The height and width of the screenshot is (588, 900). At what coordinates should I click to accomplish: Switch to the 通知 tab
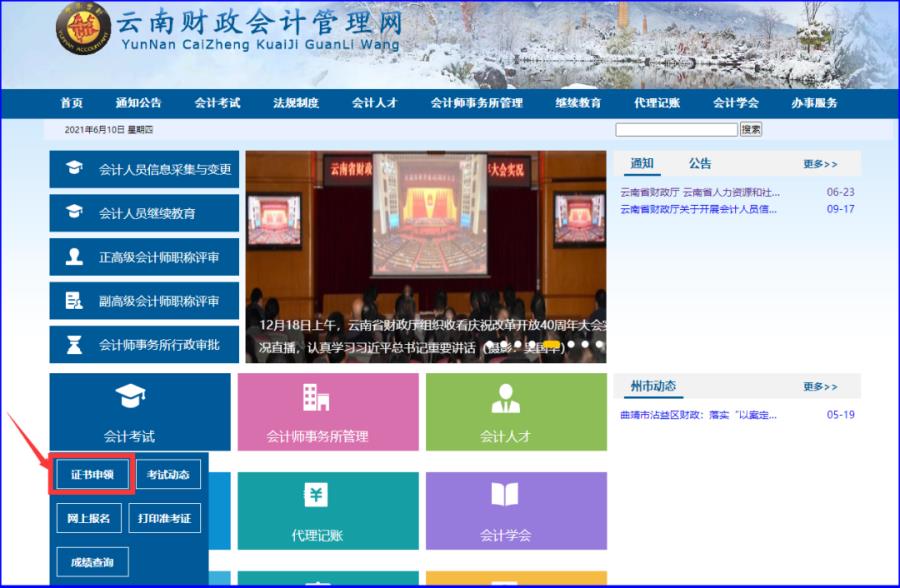[642, 164]
